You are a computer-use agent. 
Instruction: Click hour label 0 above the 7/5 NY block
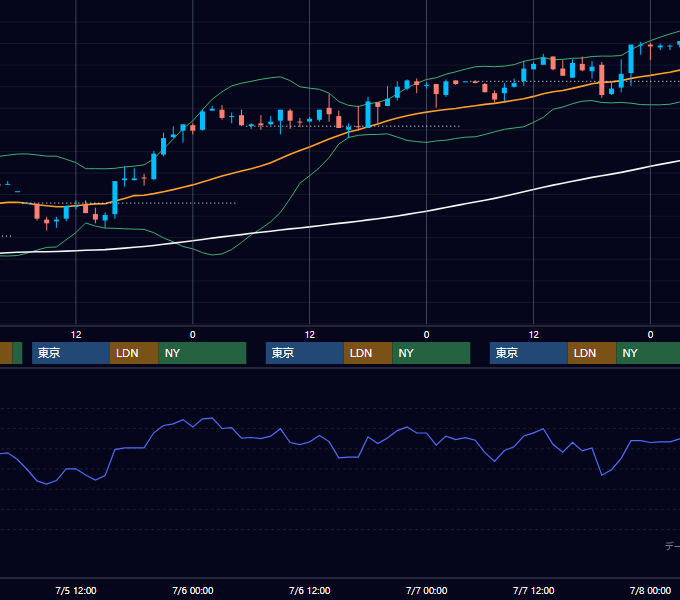(x=193, y=335)
